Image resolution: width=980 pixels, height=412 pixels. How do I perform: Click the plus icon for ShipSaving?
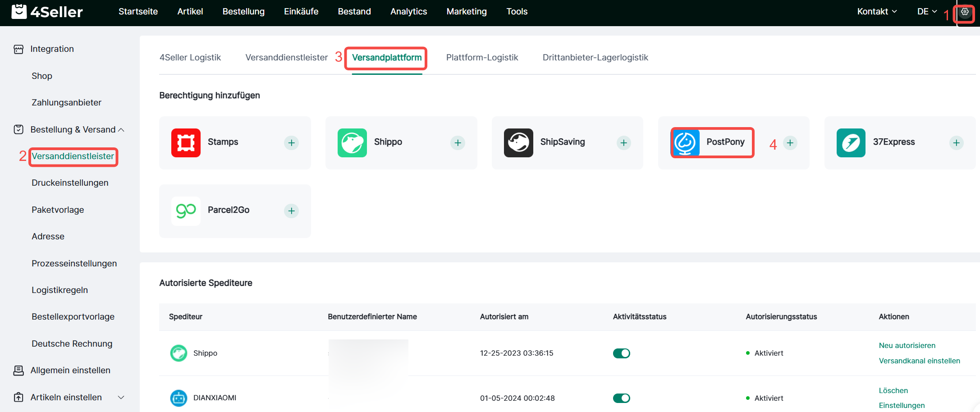(623, 143)
